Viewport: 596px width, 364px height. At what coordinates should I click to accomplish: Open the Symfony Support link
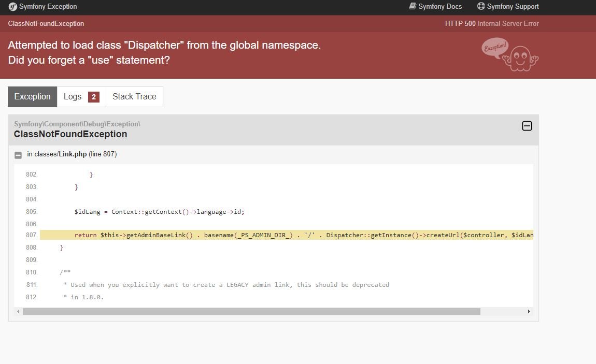tap(508, 6)
